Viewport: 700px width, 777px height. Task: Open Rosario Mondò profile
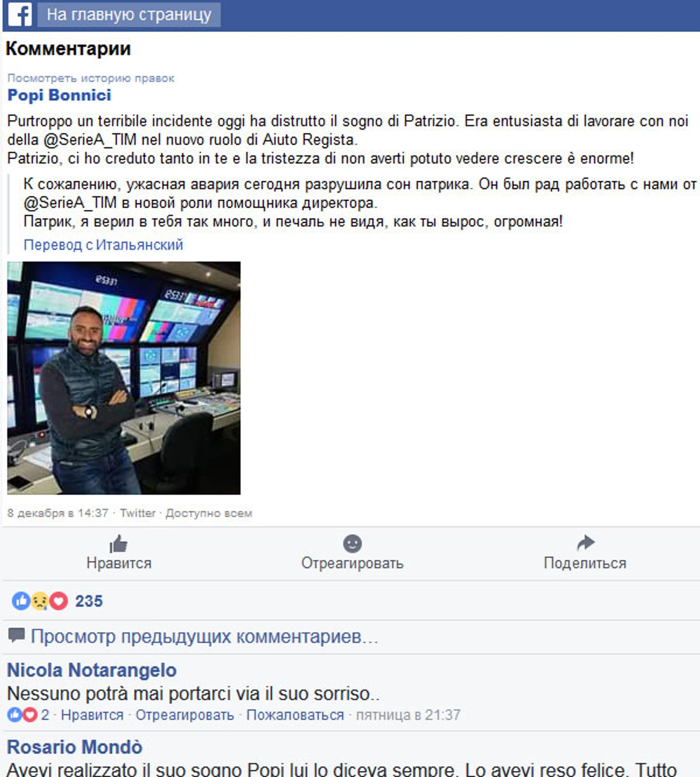(74, 747)
